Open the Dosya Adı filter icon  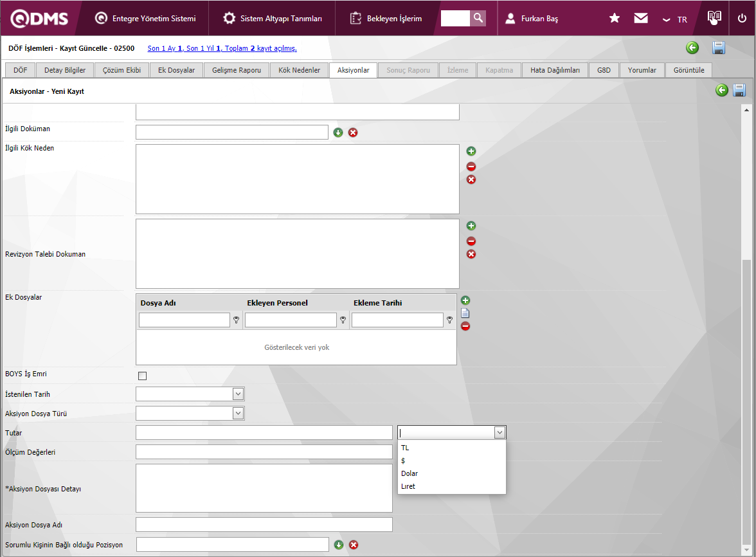(x=237, y=320)
